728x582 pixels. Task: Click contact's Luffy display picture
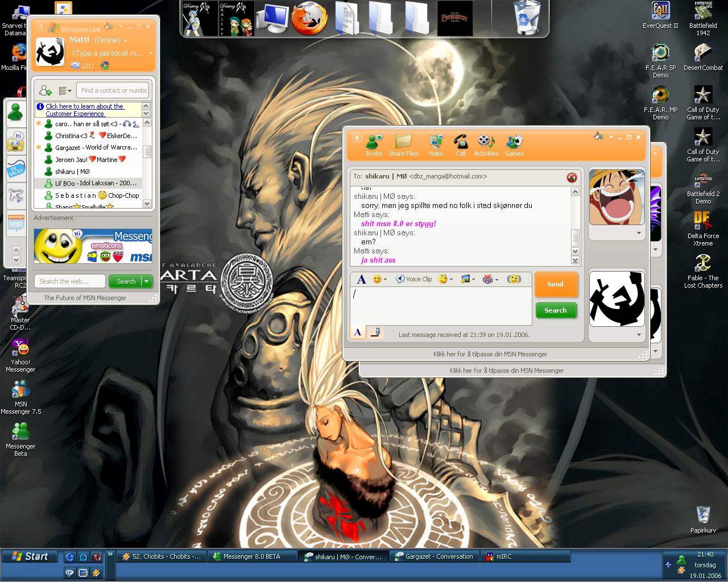click(617, 197)
